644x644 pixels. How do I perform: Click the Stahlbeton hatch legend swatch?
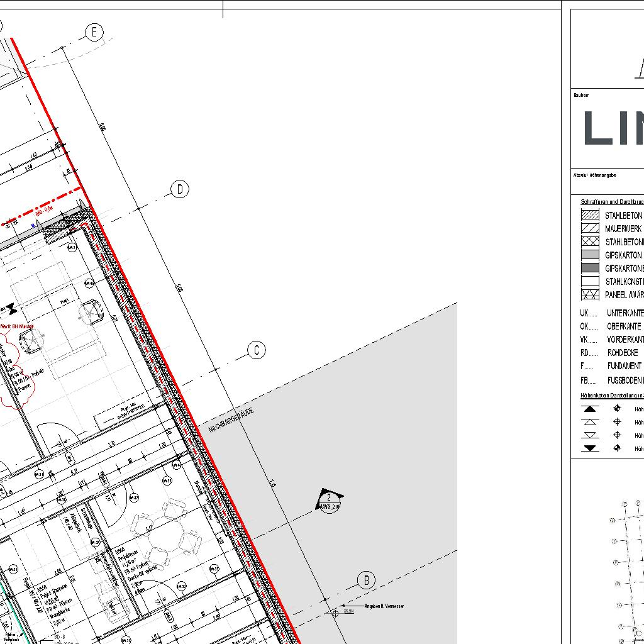pos(590,215)
